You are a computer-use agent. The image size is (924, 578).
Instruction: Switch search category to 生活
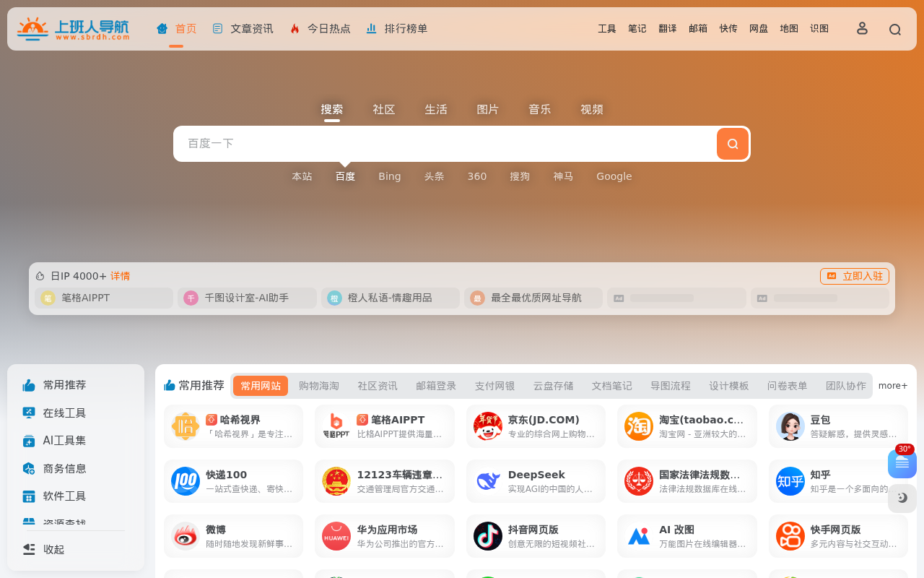tap(436, 110)
